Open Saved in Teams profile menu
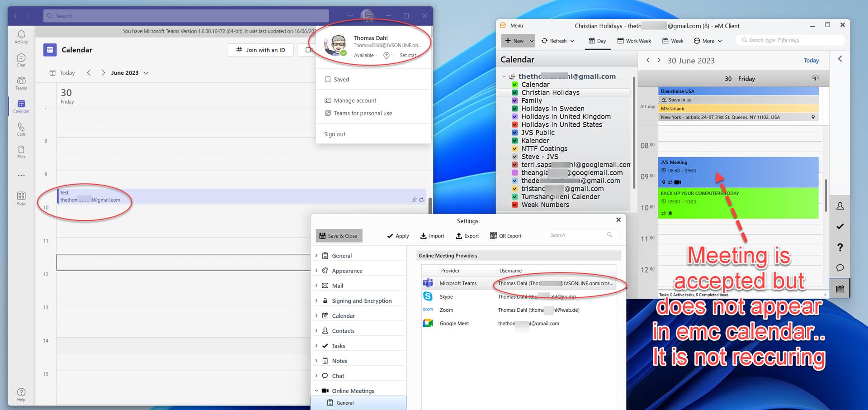 tap(337, 79)
